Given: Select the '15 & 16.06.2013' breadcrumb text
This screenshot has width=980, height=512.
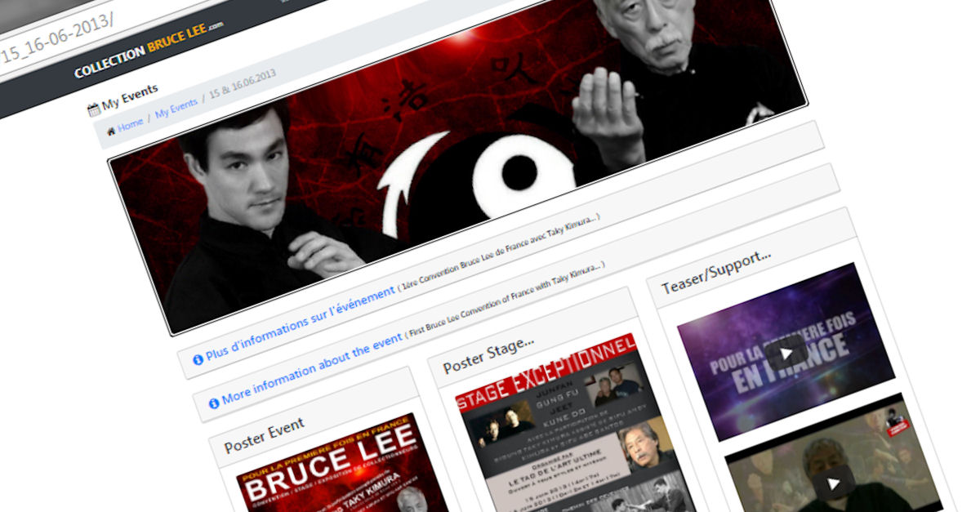Looking at the screenshot, I should 242,85.
